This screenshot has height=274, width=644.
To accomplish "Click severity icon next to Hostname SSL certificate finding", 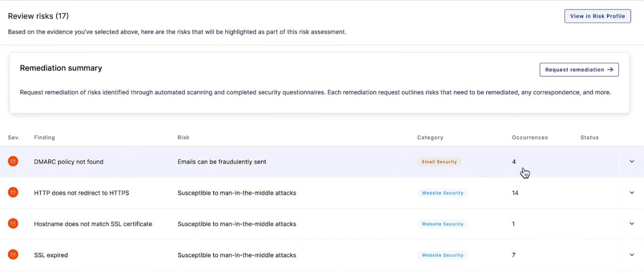I will point(13,223).
